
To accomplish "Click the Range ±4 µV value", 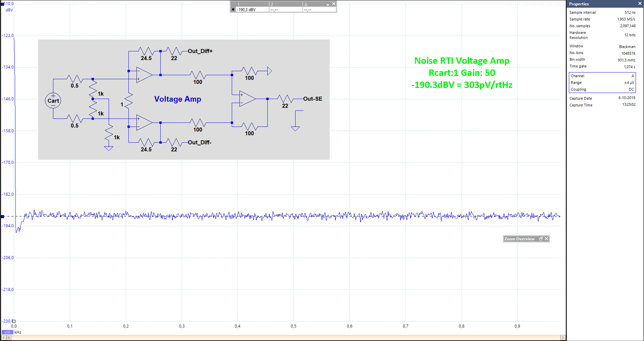I will [629, 83].
